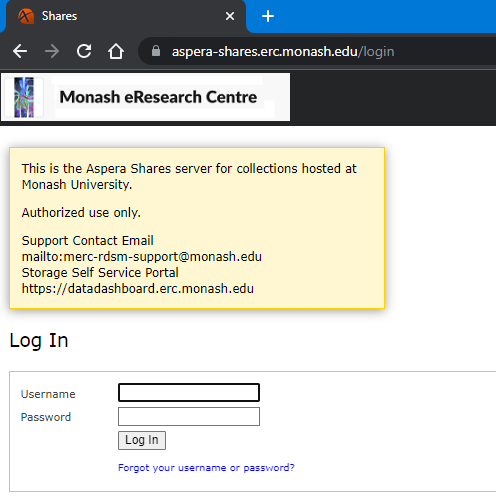Click the browser forward arrow
Screen dimensions: 496x500
point(52,51)
